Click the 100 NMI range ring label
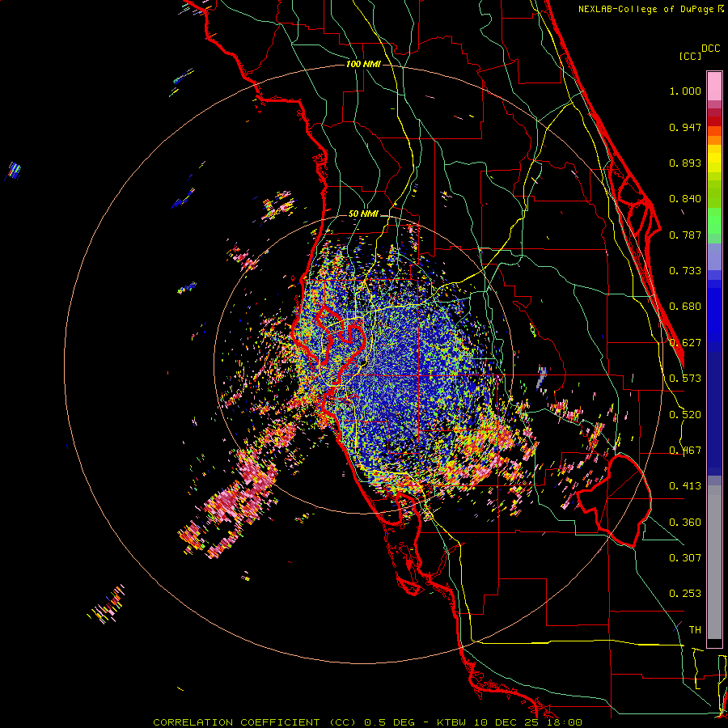This screenshot has height=728, width=728. point(363,64)
